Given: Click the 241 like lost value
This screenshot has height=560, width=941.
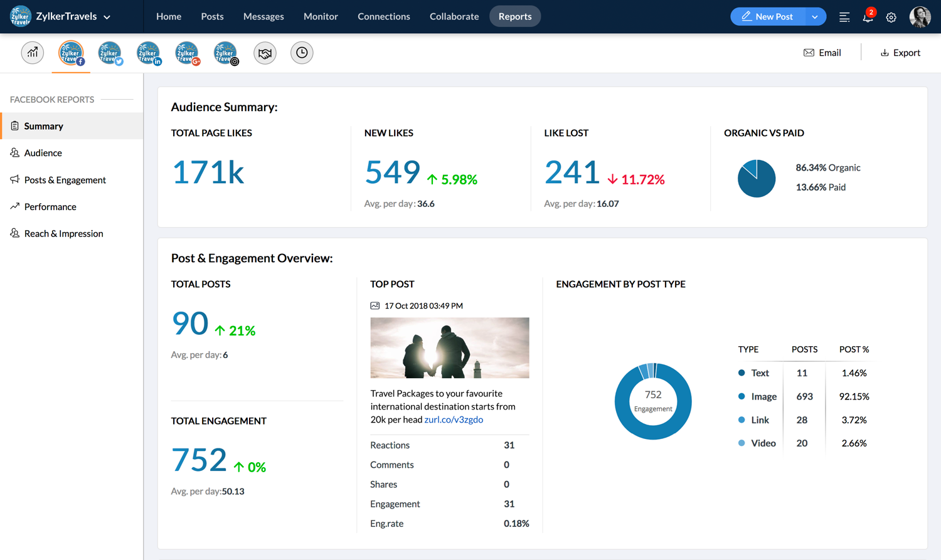Looking at the screenshot, I should pos(572,172).
